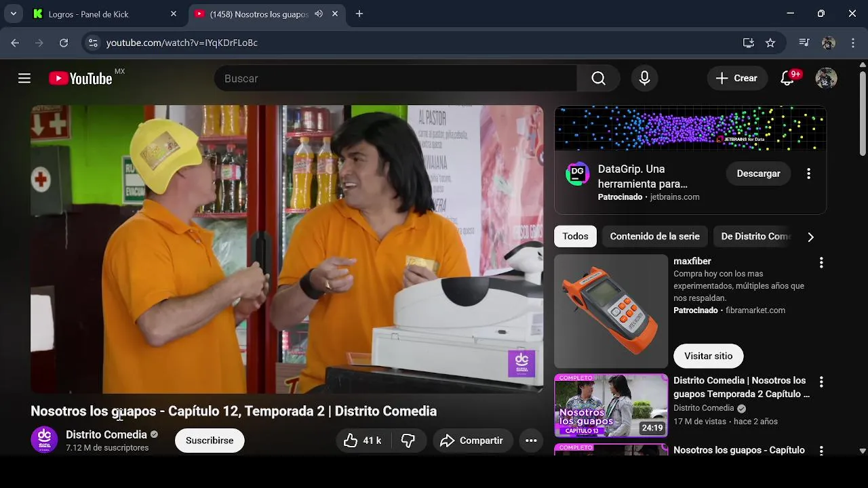Click the '7.12 M de suscriptores' text

click(x=107, y=448)
